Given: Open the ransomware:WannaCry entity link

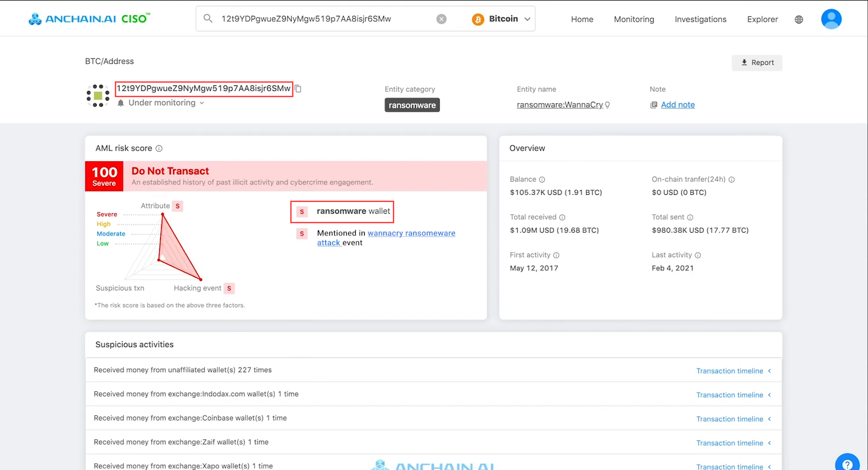Looking at the screenshot, I should coord(560,105).
